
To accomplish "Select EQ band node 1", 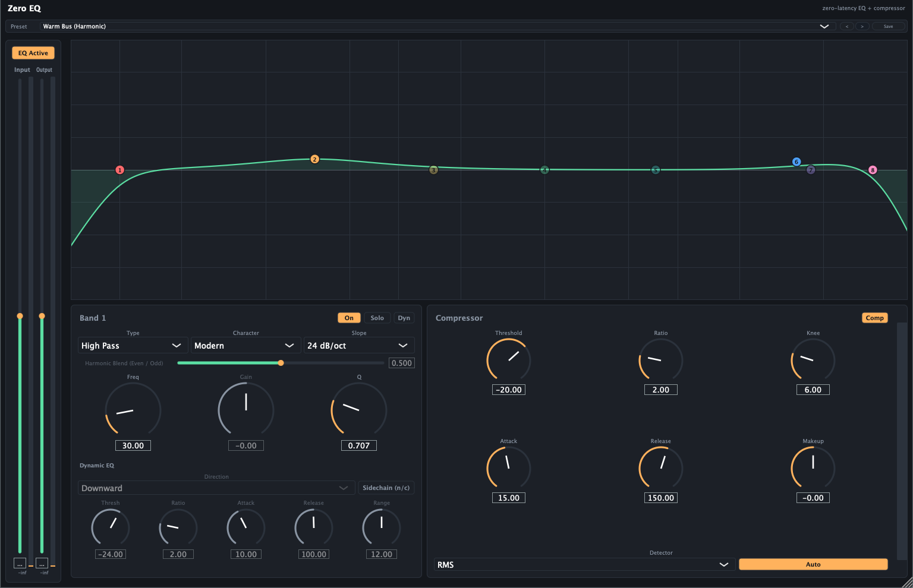I will (119, 170).
